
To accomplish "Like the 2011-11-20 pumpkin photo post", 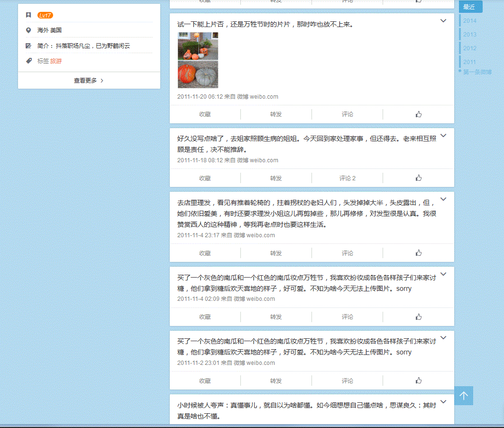I will pyautogui.click(x=418, y=114).
